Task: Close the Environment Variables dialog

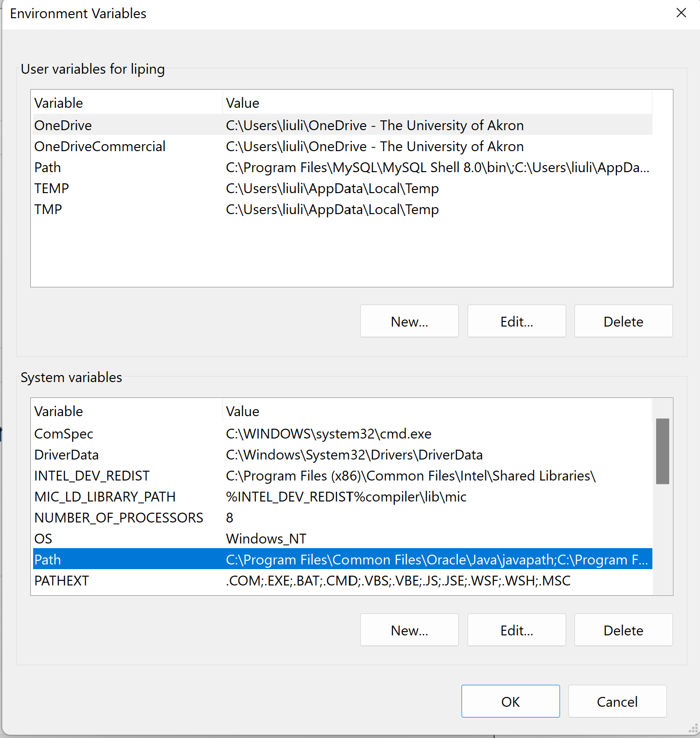Action: coord(681,13)
